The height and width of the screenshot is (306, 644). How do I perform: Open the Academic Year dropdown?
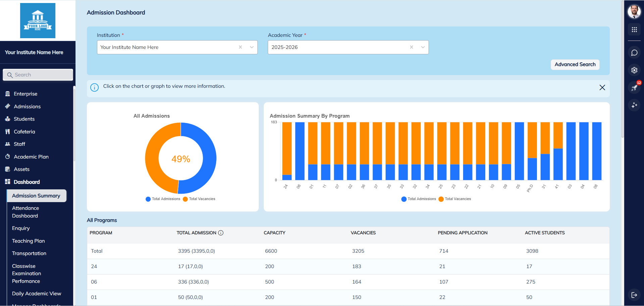click(423, 47)
